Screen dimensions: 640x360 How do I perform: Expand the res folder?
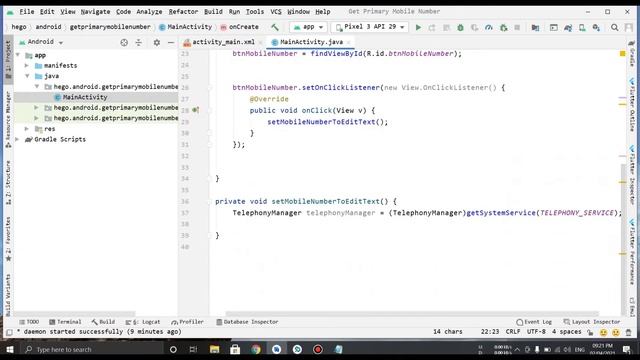27,129
